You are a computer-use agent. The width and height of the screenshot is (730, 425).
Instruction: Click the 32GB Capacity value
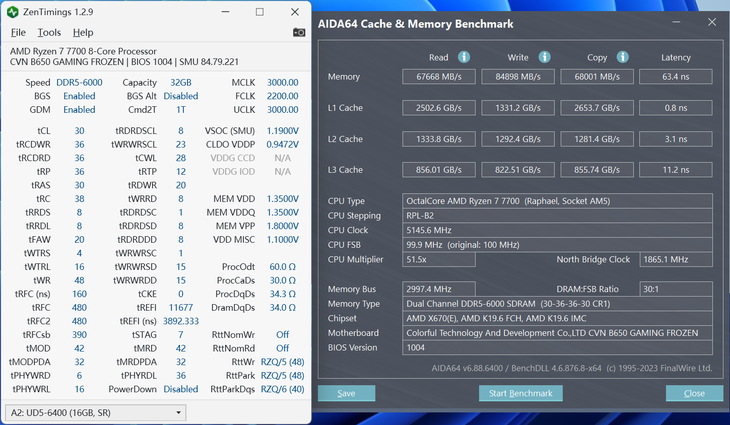[181, 82]
